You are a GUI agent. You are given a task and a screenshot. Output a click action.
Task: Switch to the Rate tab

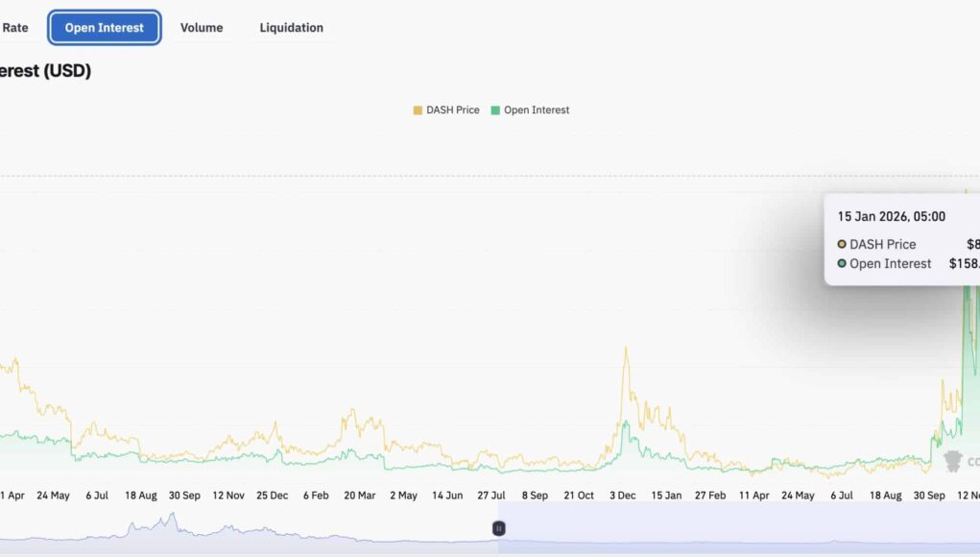tap(15, 28)
